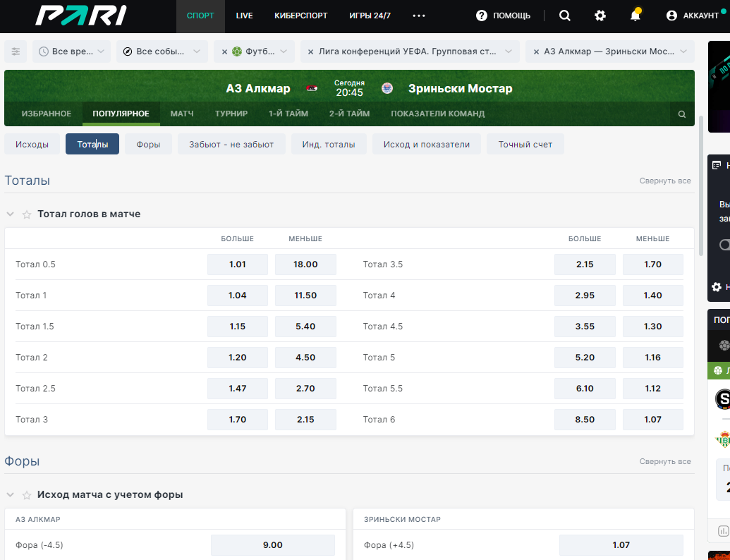Image resolution: width=730 pixels, height=560 pixels.
Task: Open Киберспорт section
Action: tap(300, 16)
